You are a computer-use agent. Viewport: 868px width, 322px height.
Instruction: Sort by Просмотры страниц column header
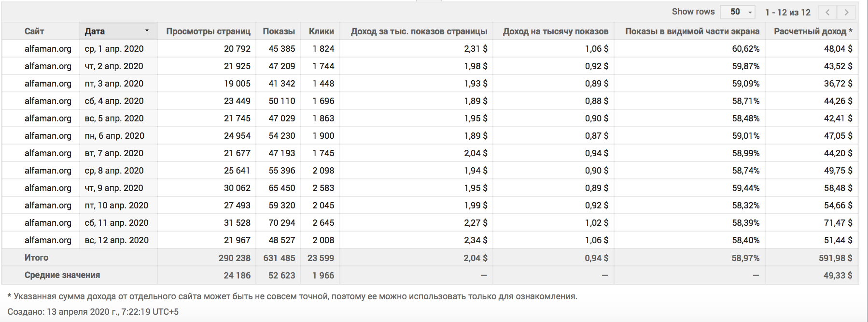[x=208, y=31]
